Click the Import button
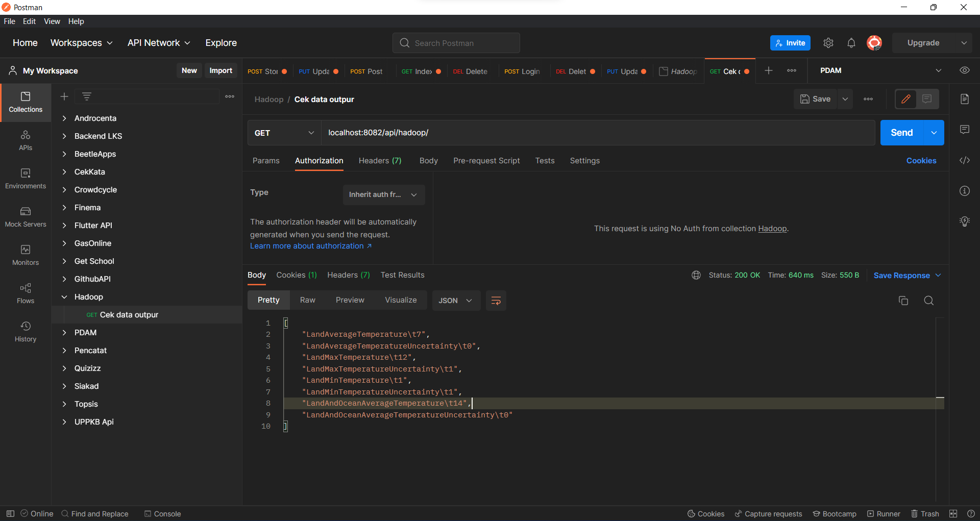This screenshot has height=521, width=980. [x=220, y=70]
